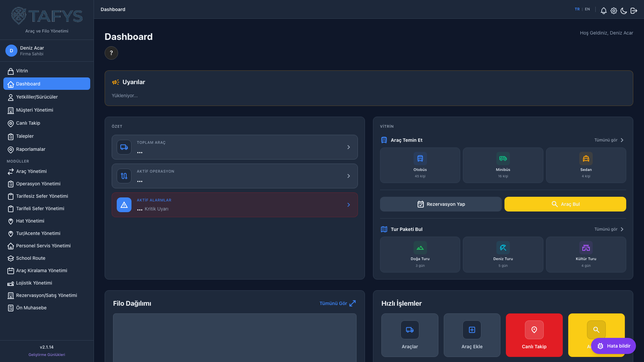644x362 pixels.
Task: Open the notifications bell icon
Action: (603, 11)
